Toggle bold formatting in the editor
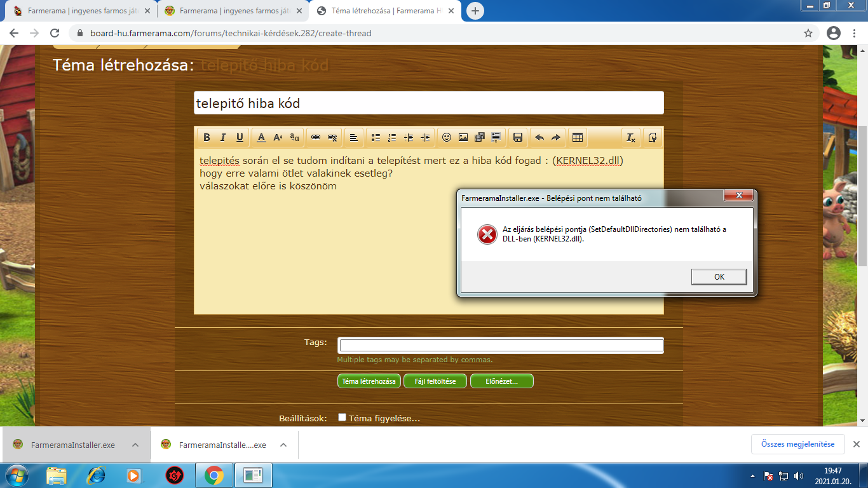 tap(207, 137)
